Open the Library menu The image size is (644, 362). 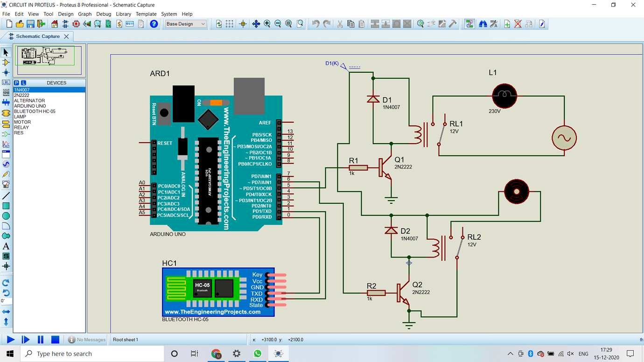coord(123,14)
